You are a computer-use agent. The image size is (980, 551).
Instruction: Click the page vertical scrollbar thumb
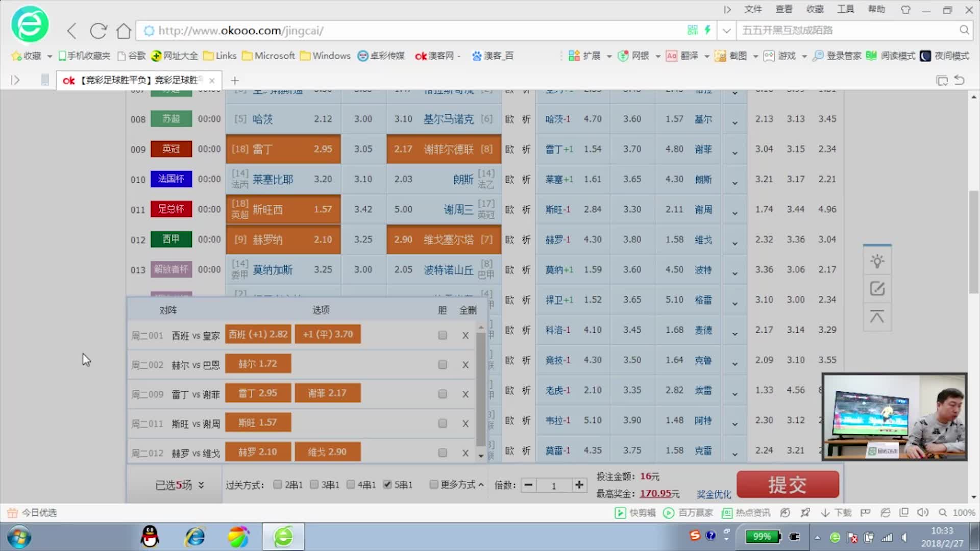974,242
